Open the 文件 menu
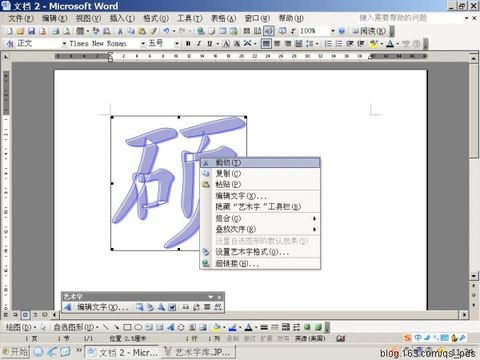Viewport: 480px width, 360px height. [21, 18]
